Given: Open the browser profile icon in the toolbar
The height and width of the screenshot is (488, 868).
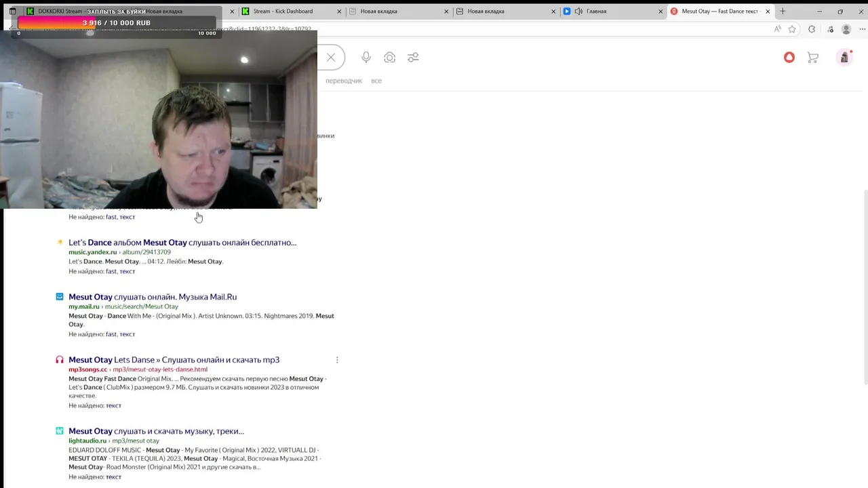Looking at the screenshot, I should (846, 29).
